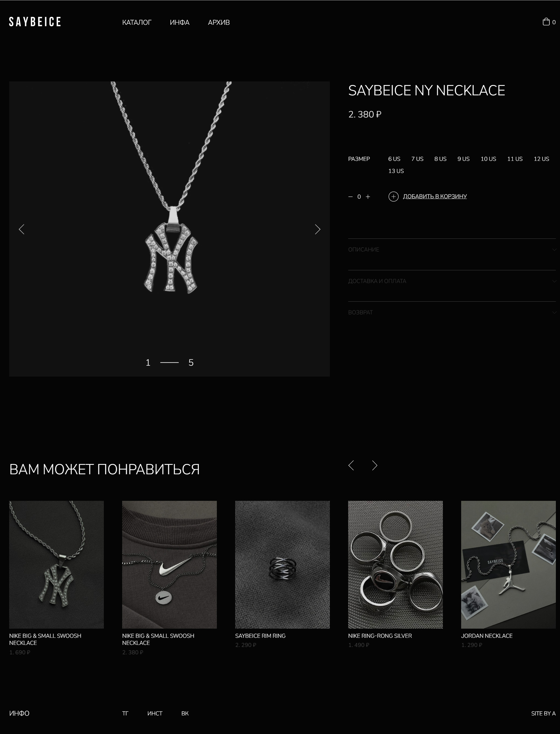Click the circled plus add-to-cart icon
Viewport: 560px width, 734px height.
pyautogui.click(x=393, y=196)
